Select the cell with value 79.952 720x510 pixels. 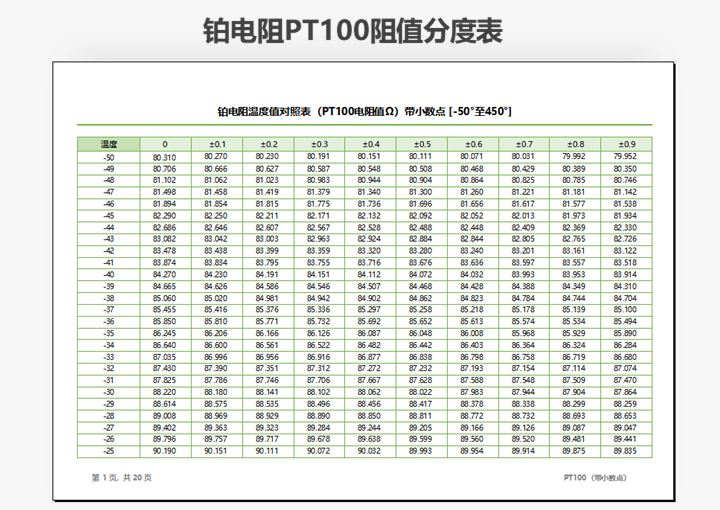pos(625,157)
